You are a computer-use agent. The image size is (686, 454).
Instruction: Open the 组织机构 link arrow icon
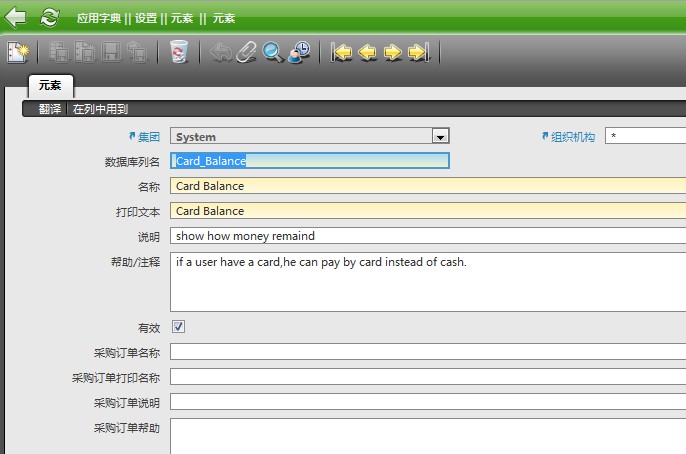click(x=545, y=136)
